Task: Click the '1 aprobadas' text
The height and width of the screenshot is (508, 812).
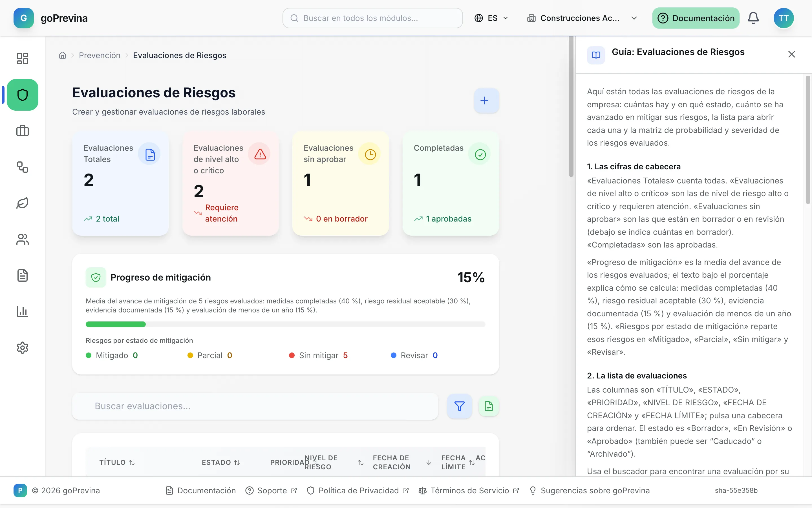Action: [449, 219]
